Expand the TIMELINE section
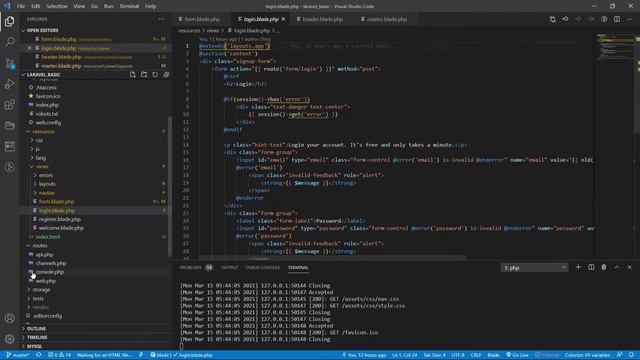640x360 pixels. tap(37, 338)
